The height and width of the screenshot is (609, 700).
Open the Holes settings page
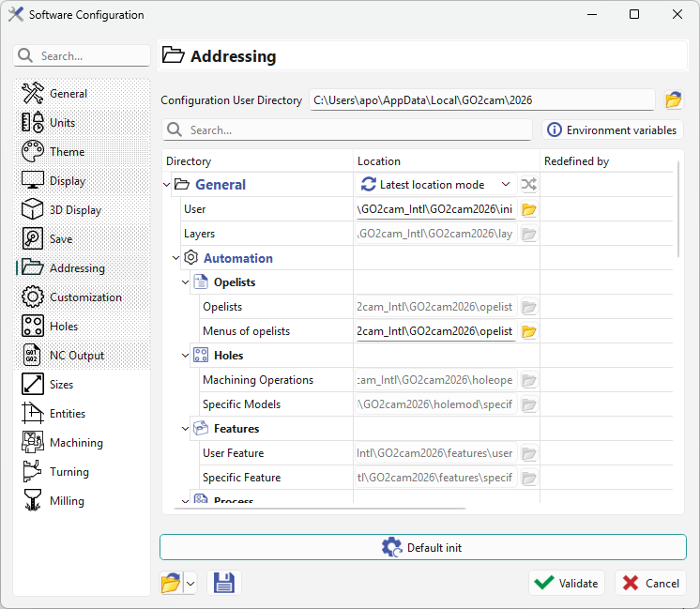pyautogui.click(x=64, y=327)
